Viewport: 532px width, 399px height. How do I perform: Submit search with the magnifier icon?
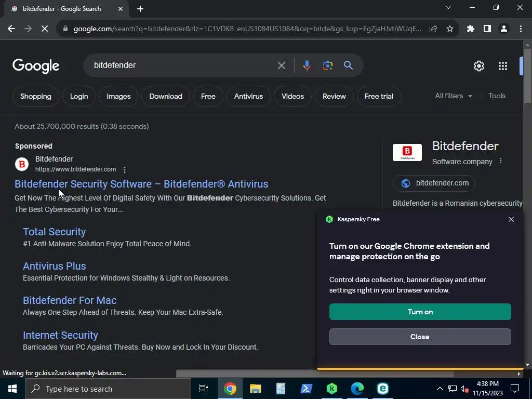tap(349, 65)
